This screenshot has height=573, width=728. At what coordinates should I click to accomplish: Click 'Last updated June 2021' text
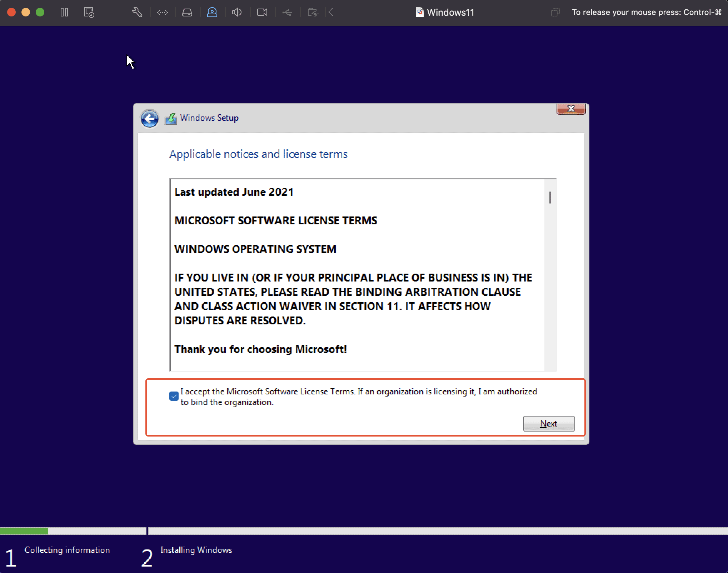point(234,192)
